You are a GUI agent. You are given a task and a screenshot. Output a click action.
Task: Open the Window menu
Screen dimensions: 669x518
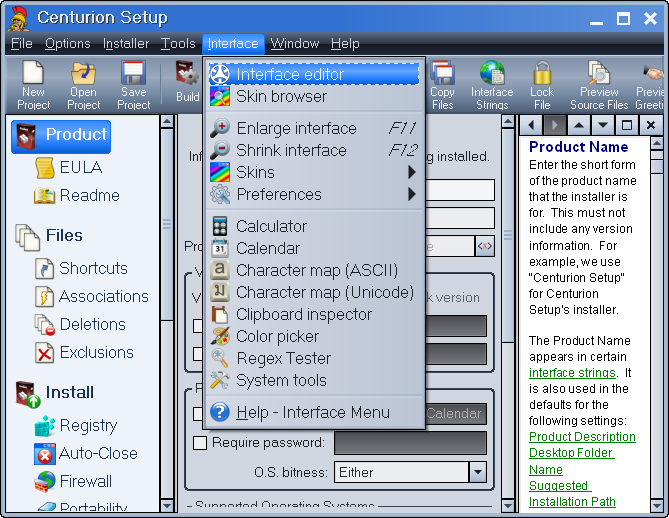[295, 44]
